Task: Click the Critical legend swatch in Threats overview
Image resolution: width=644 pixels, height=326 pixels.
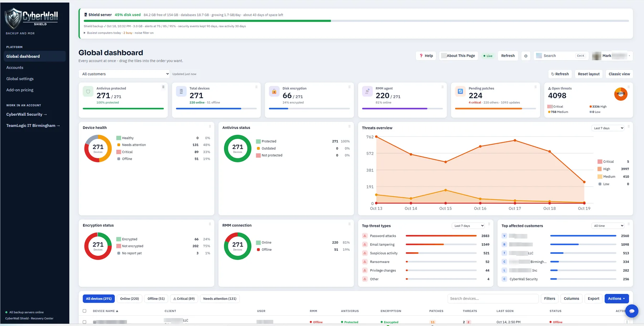Action: click(x=600, y=162)
